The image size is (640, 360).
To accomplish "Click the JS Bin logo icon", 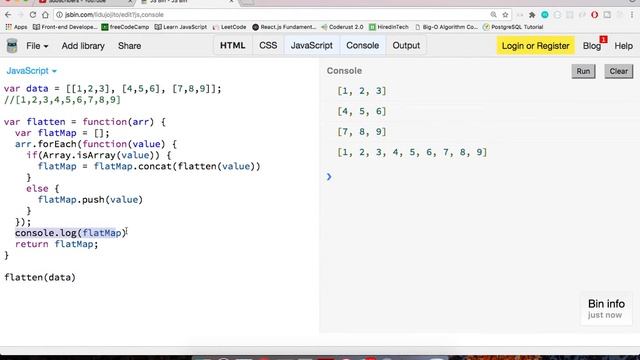I will pyautogui.click(x=12, y=46).
